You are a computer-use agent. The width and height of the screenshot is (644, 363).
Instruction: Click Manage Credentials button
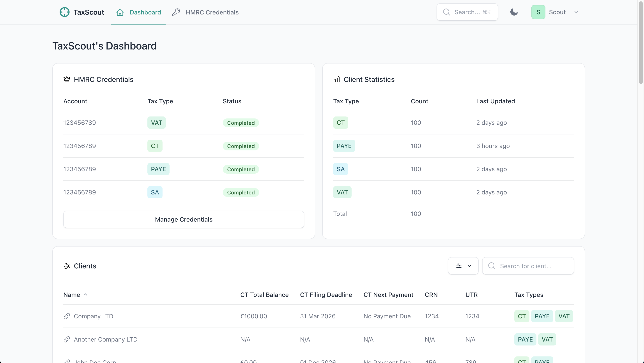[184, 219]
